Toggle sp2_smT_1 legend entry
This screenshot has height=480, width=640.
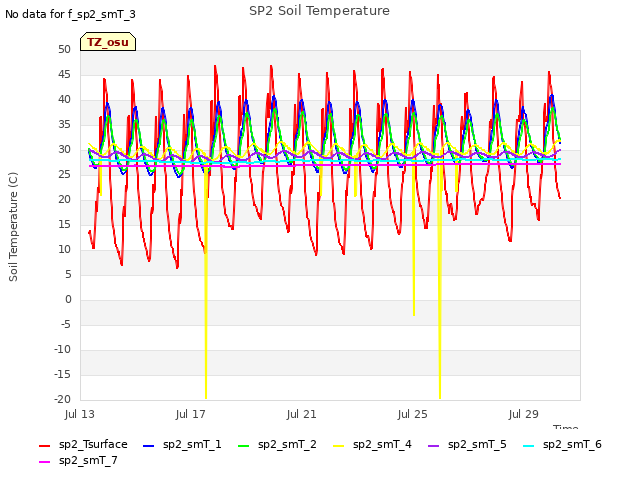click(182, 444)
